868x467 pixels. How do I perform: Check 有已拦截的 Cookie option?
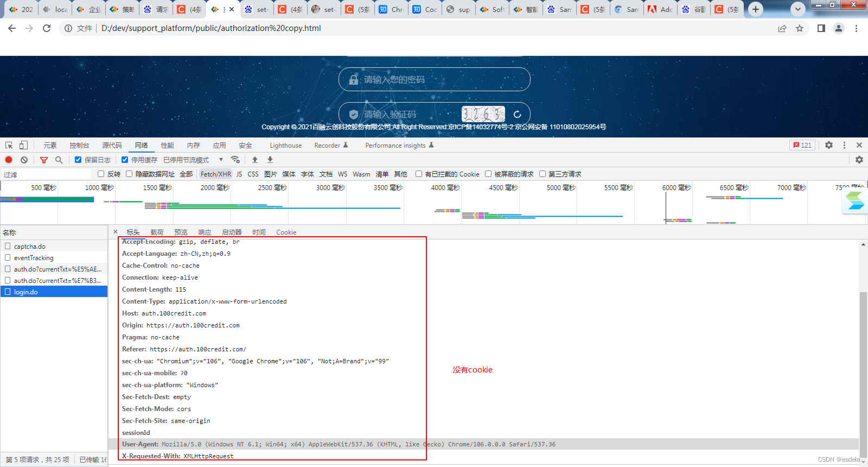(x=419, y=174)
